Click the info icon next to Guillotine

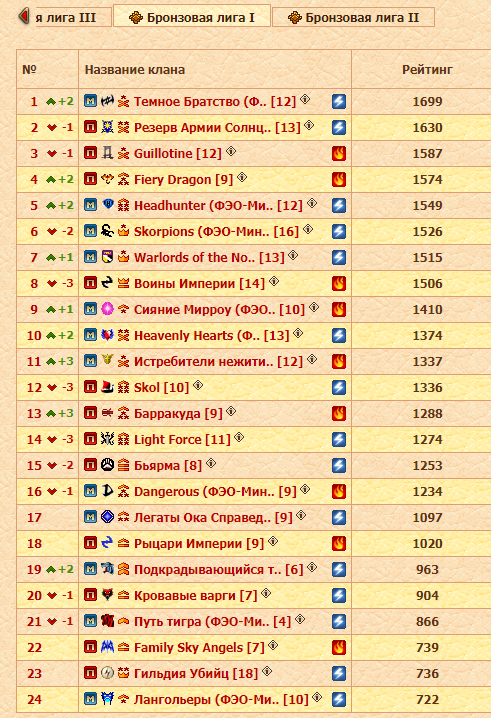coord(231,151)
